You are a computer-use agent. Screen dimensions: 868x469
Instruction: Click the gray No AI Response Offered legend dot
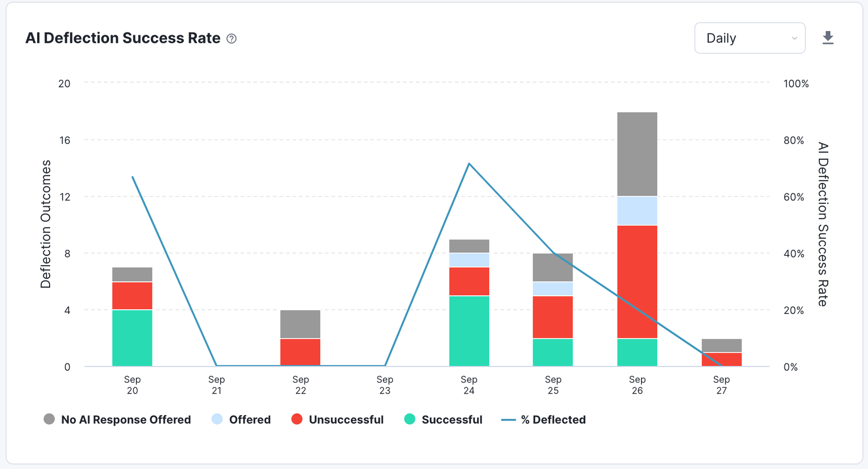click(x=49, y=419)
